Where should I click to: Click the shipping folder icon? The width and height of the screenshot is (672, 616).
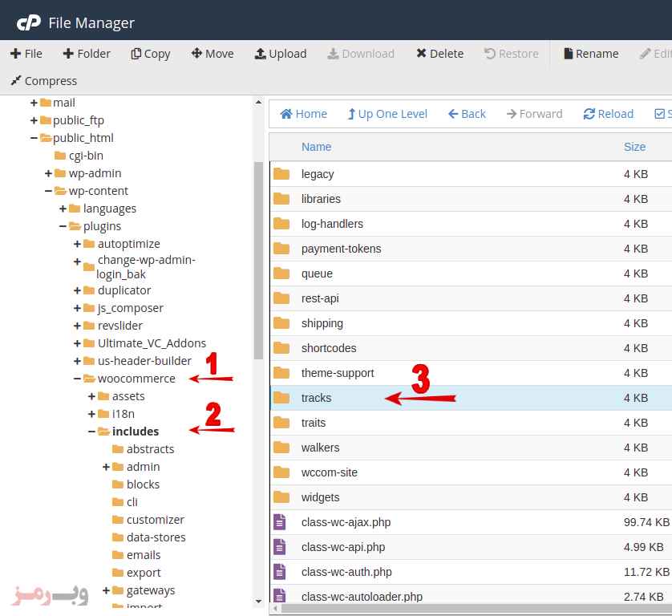point(281,322)
